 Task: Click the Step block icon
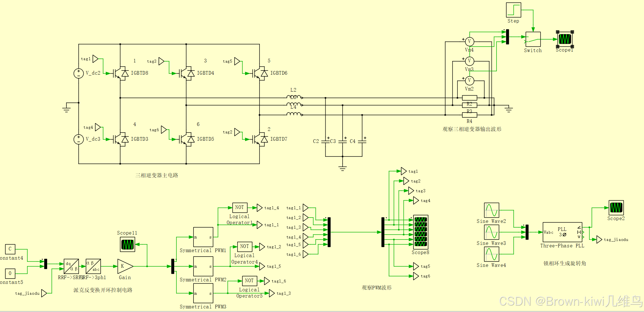tap(514, 10)
